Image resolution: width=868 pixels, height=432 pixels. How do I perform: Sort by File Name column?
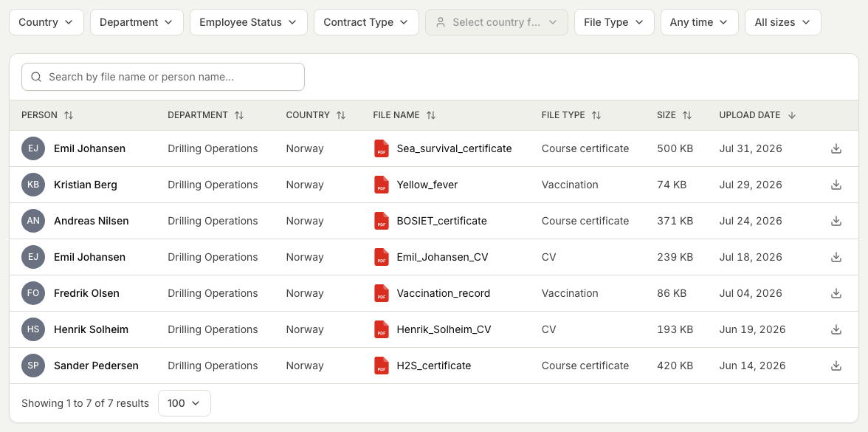[404, 115]
